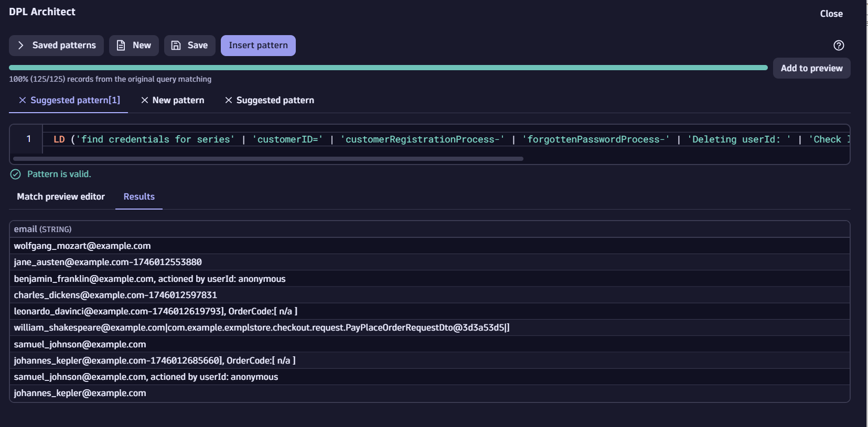Click X icon on last Suggested pattern tab
Viewport: 868px width, 427px height.
point(229,100)
